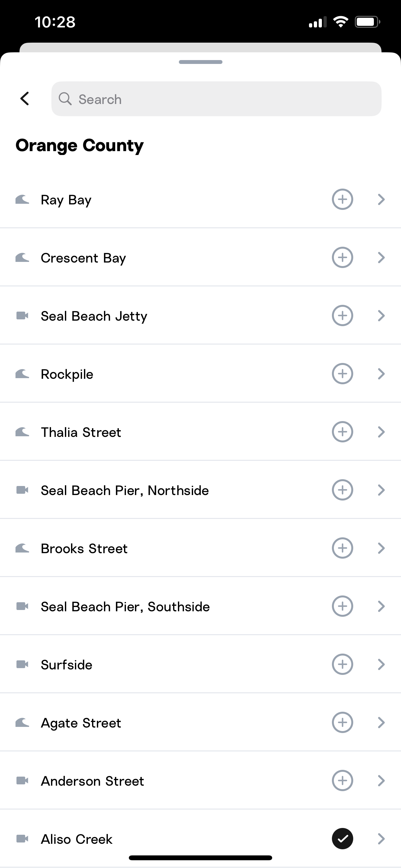Screen dimensions: 401x868
Task: Add Crescent Bay with its plus button
Action: [342, 257]
